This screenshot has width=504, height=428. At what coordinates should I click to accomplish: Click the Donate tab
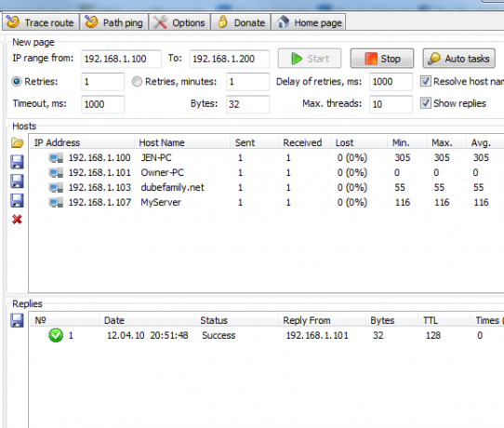(x=241, y=22)
